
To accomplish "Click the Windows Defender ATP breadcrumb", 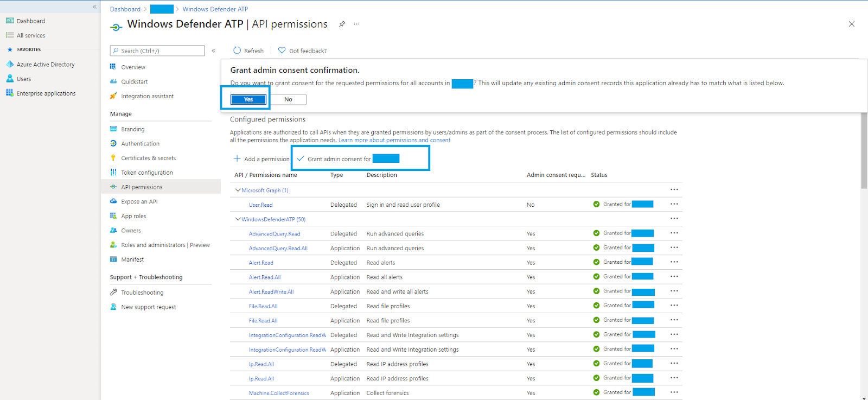I will pyautogui.click(x=215, y=9).
